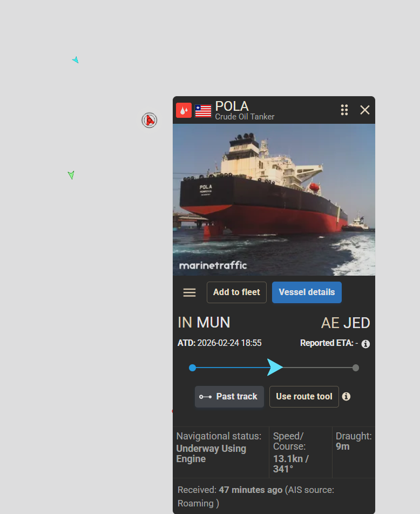Viewport: 420px width, 514px height.
Task: Click the destination port dot on voyage line
Action: pos(356,368)
